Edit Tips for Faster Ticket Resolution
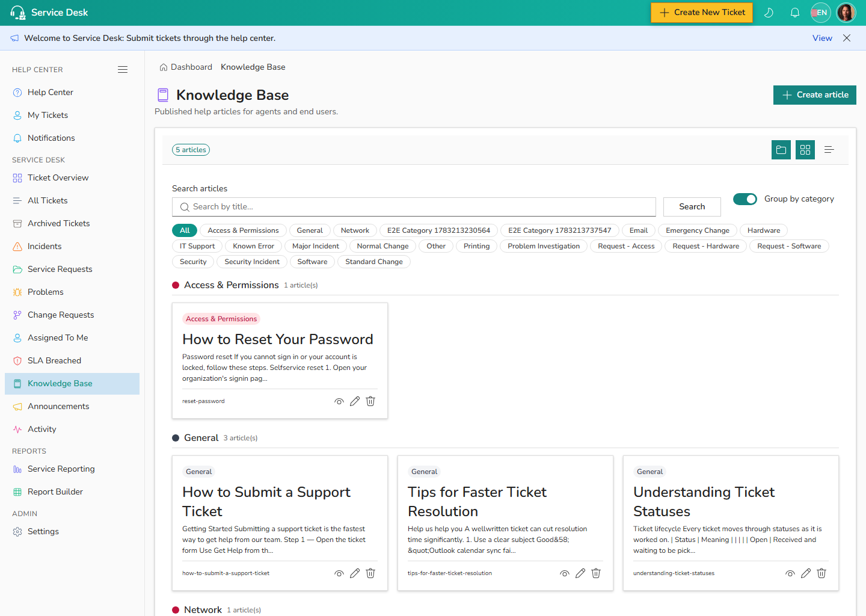This screenshot has width=866, height=616. click(x=580, y=573)
